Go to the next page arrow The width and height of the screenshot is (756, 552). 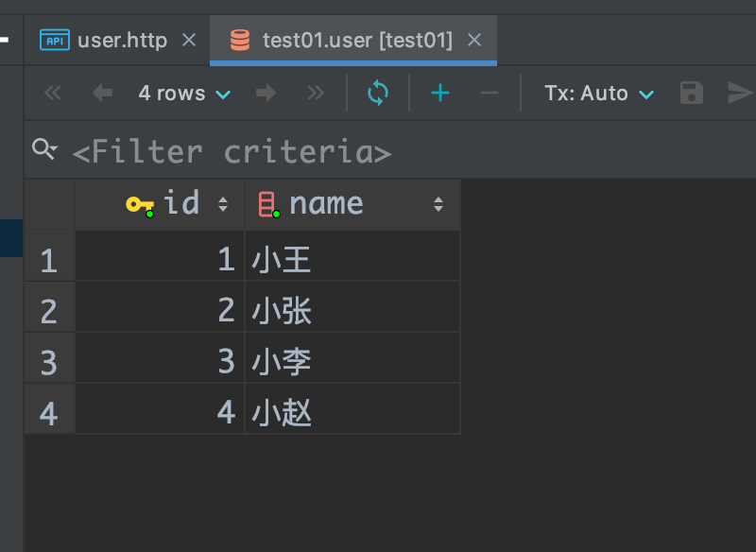[266, 93]
